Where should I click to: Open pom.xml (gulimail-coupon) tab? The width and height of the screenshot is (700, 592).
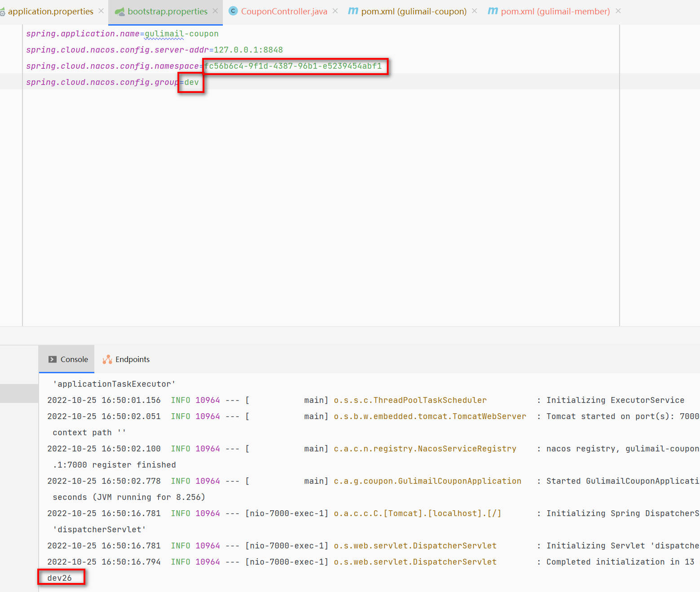pos(414,11)
